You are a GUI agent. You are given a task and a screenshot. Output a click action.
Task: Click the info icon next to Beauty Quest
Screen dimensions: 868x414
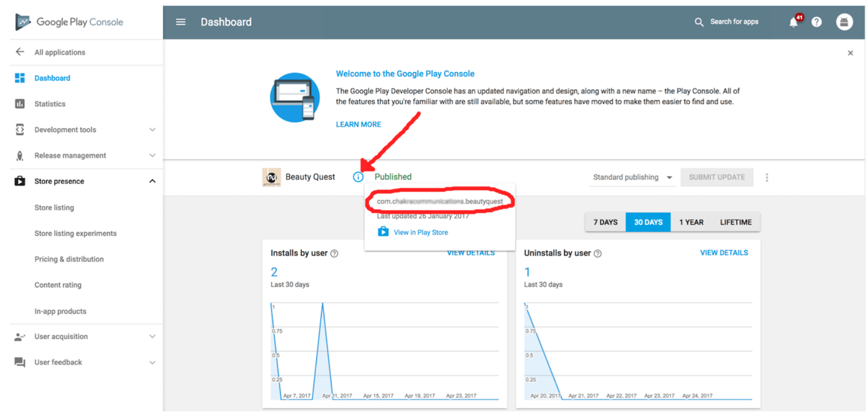pyautogui.click(x=358, y=177)
